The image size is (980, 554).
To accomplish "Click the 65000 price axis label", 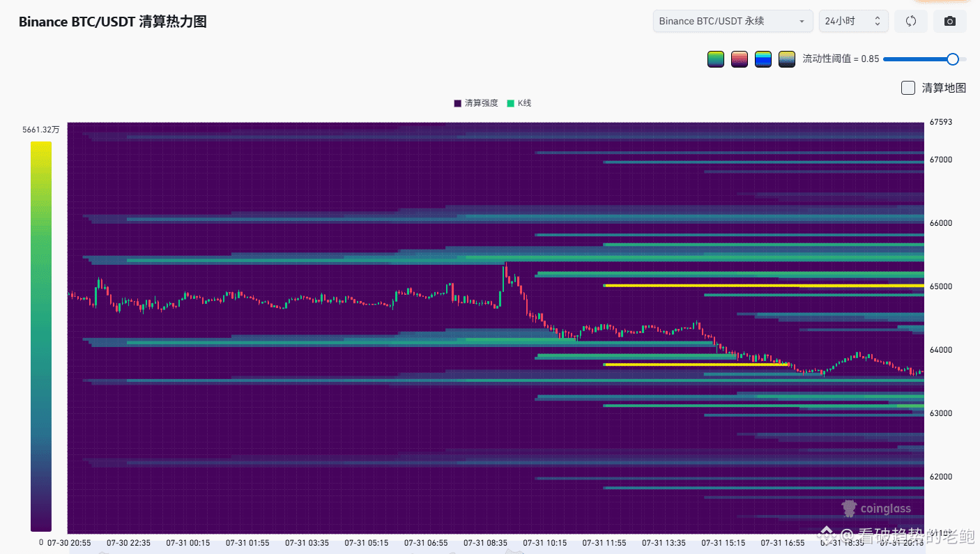I will (x=941, y=286).
